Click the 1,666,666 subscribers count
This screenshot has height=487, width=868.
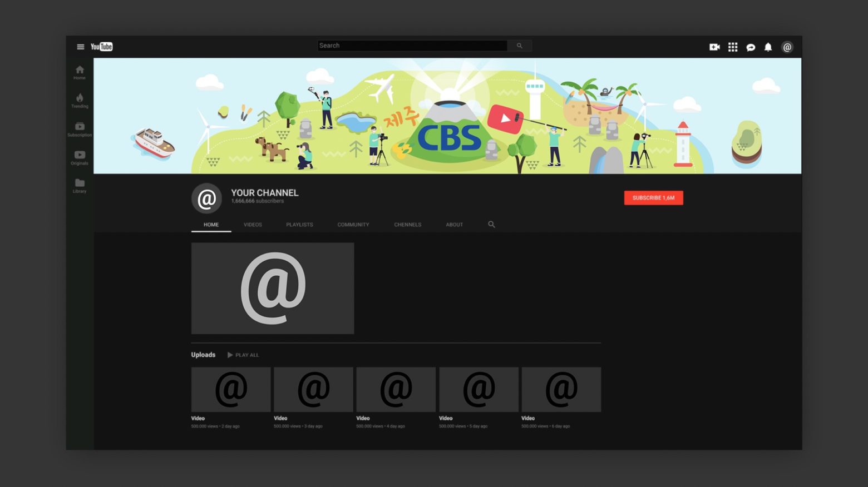point(258,201)
